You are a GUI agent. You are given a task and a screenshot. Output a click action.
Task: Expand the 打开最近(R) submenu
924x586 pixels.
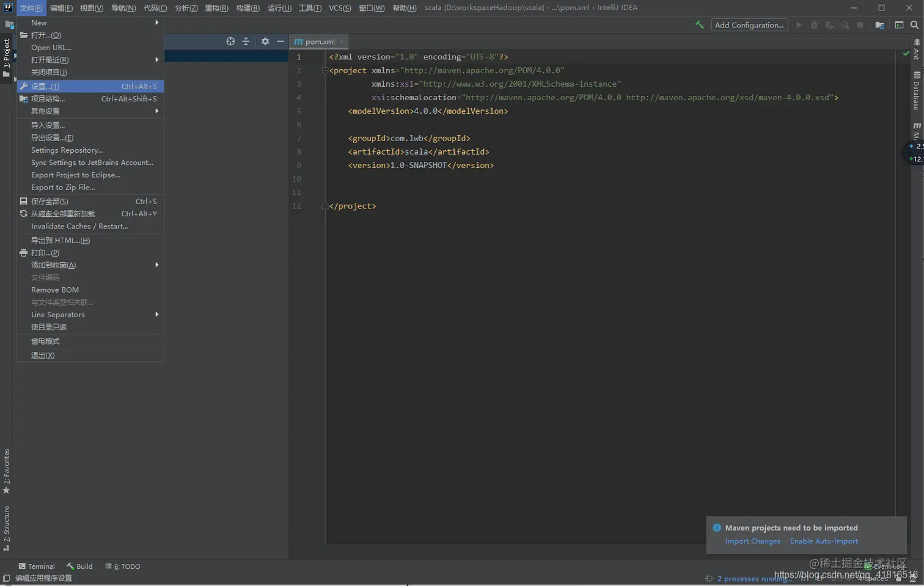[90, 60]
